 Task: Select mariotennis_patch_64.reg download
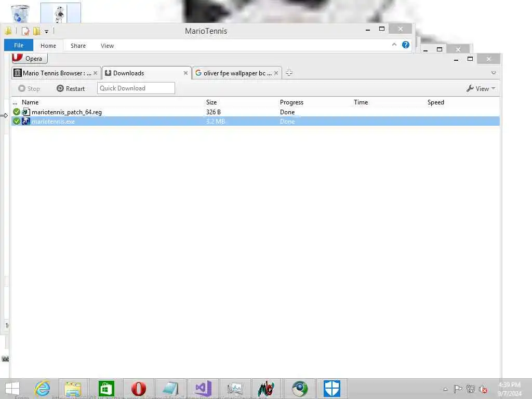(x=255, y=112)
